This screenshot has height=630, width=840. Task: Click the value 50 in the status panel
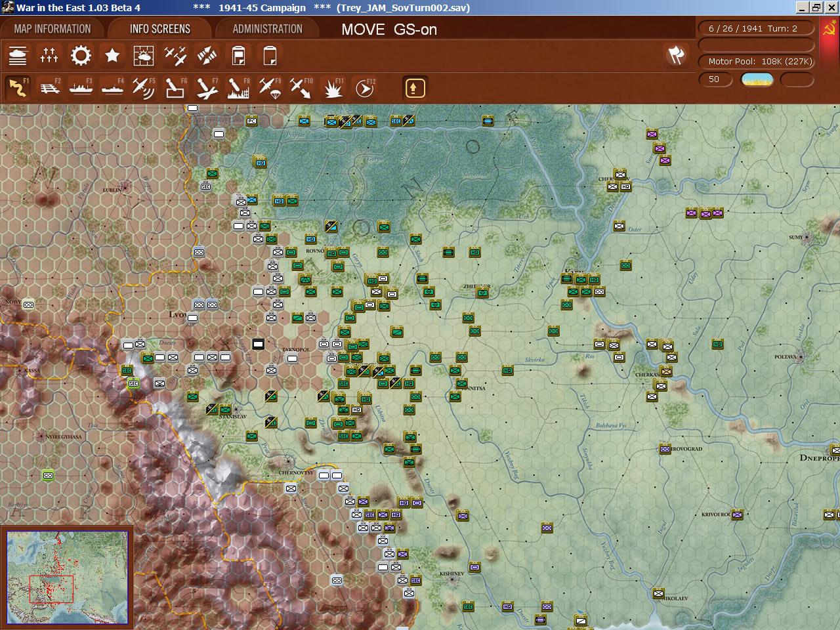click(714, 79)
